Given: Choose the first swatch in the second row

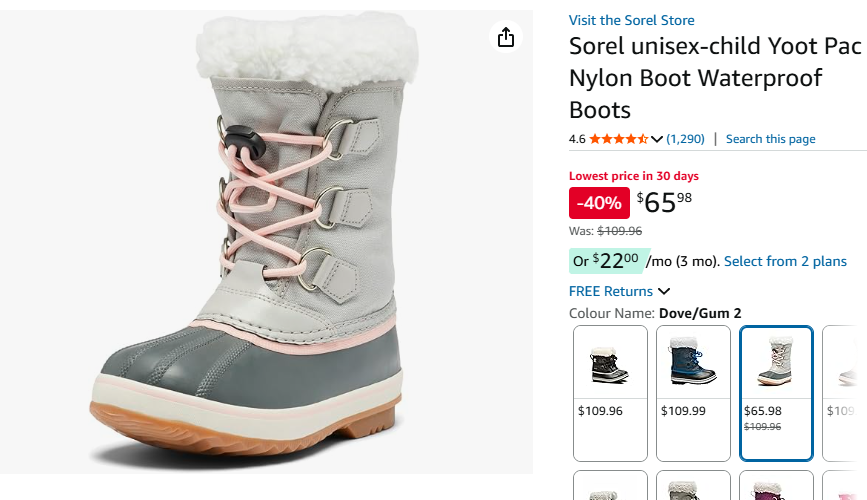Looking at the screenshot, I should pos(610,486).
